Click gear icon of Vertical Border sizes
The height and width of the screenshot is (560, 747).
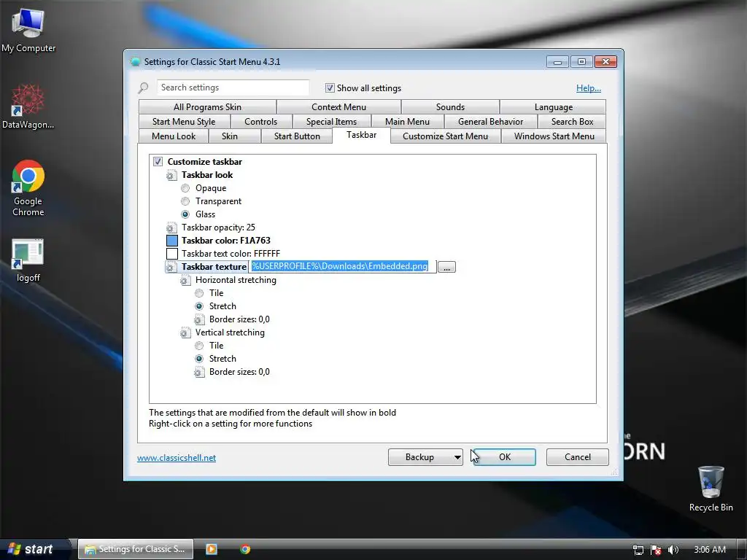tap(199, 372)
